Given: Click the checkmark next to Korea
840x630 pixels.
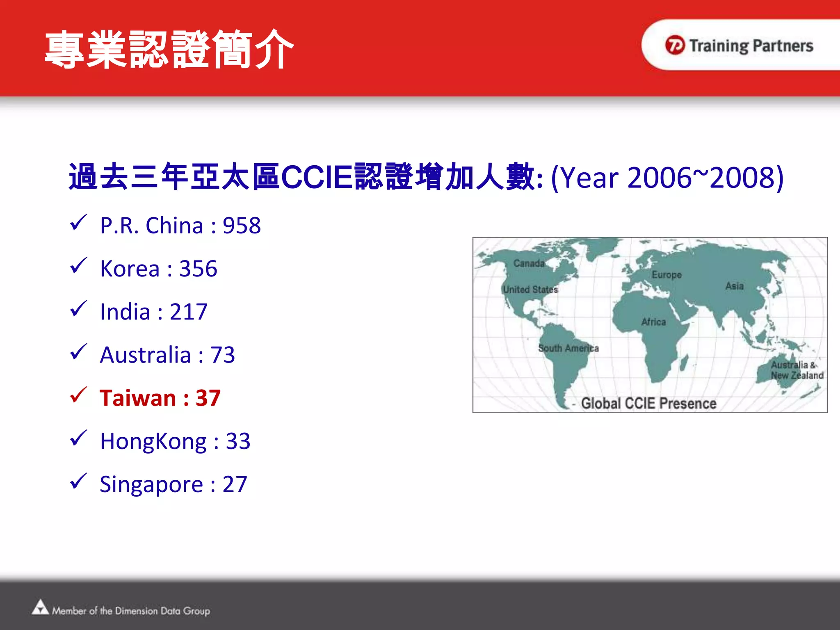Looking at the screenshot, I should pyautogui.click(x=78, y=266).
